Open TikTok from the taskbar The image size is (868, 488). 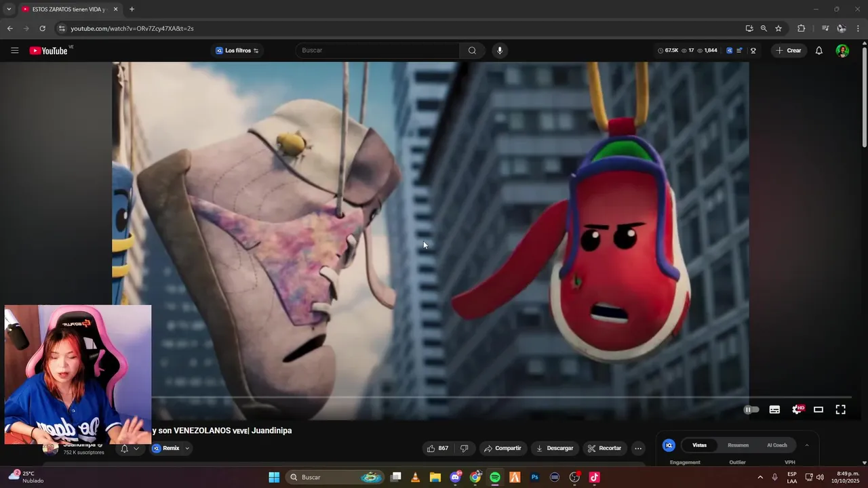click(594, 477)
